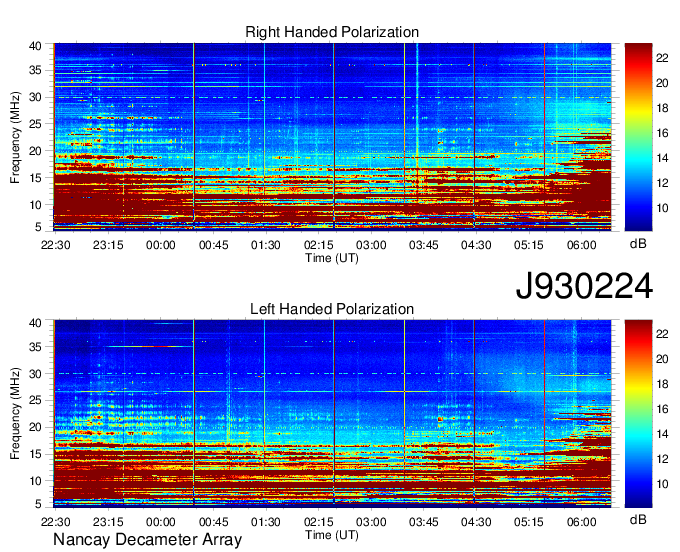Click the 02:15 tick on the Left Handed time axis
The image size is (680, 552).
tap(318, 522)
